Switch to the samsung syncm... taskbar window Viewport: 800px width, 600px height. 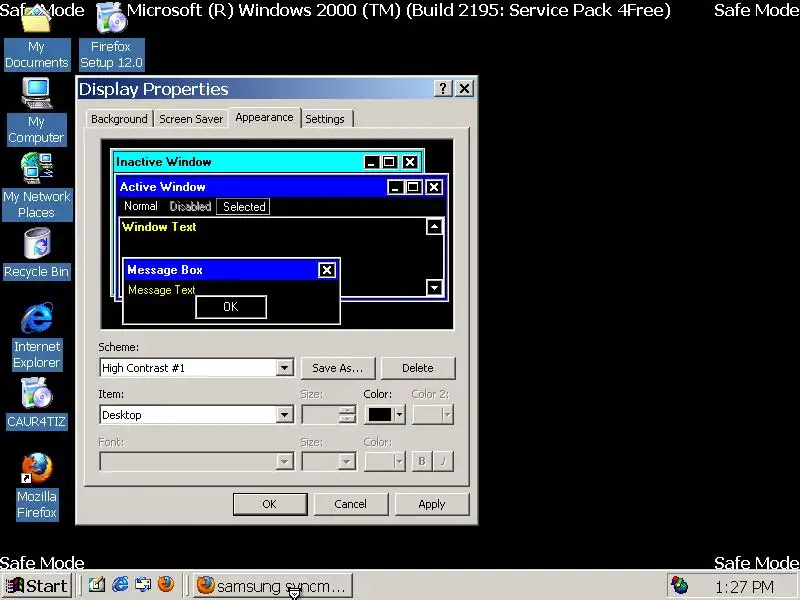[x=272, y=586]
